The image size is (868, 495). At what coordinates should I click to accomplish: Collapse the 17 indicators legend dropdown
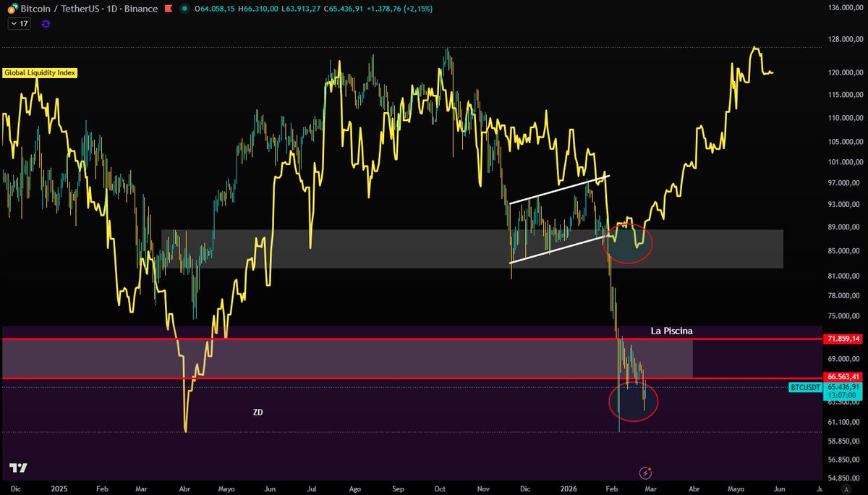pos(18,23)
